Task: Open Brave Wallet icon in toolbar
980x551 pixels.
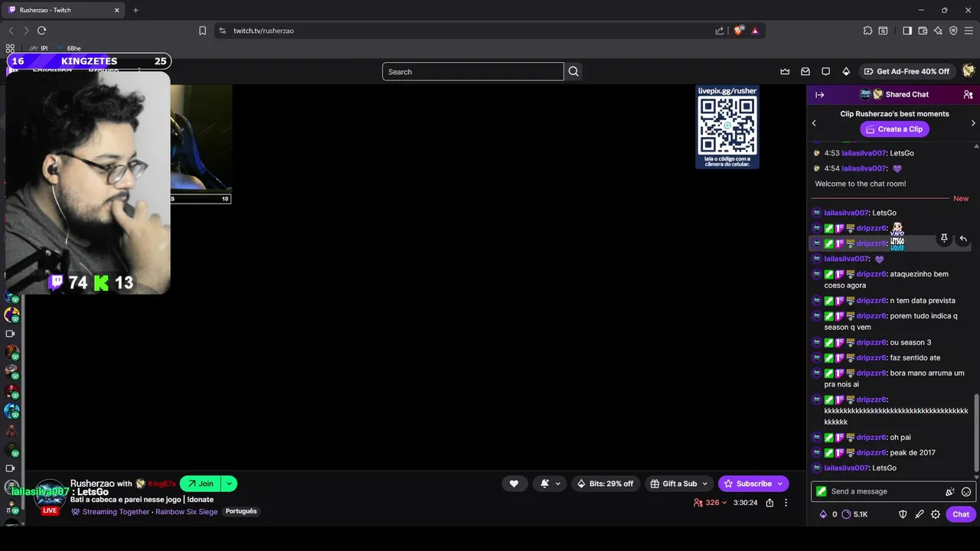Action: tap(923, 31)
